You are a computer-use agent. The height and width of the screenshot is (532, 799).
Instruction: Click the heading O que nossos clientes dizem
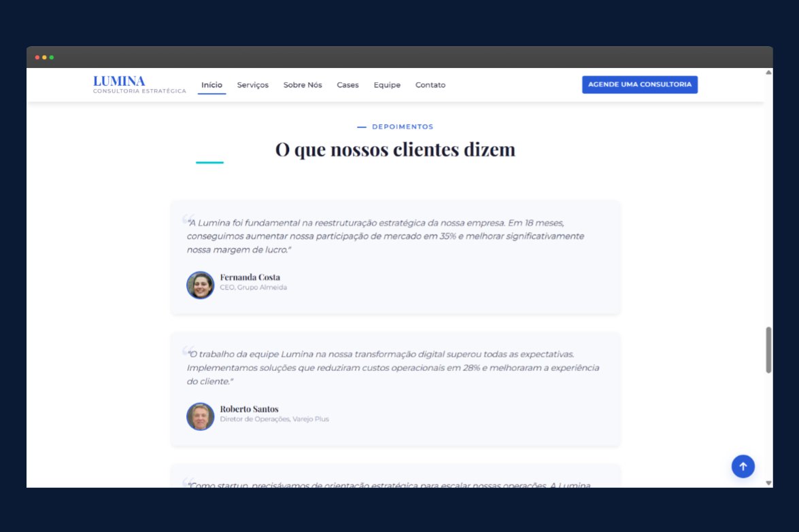click(x=394, y=149)
